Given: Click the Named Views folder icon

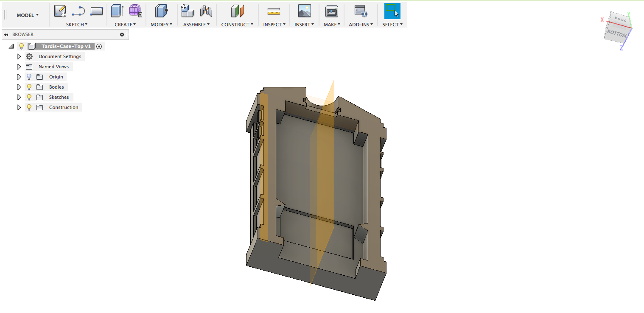Looking at the screenshot, I should [x=29, y=67].
